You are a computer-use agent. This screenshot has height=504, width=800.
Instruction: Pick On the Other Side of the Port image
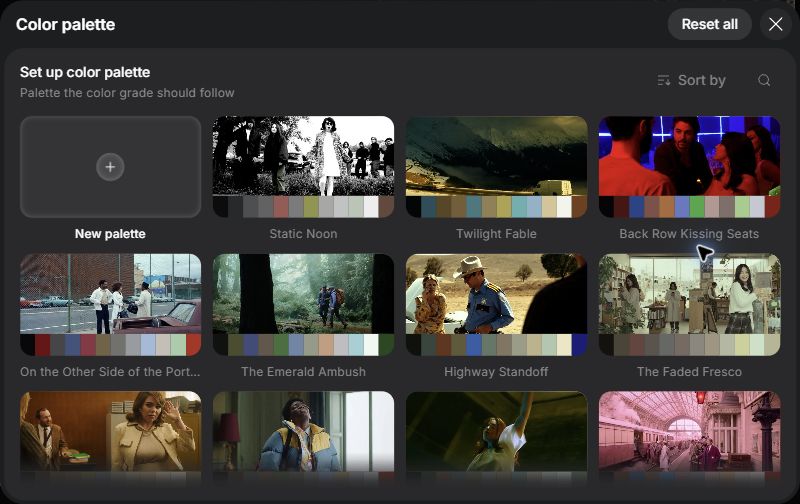point(110,294)
